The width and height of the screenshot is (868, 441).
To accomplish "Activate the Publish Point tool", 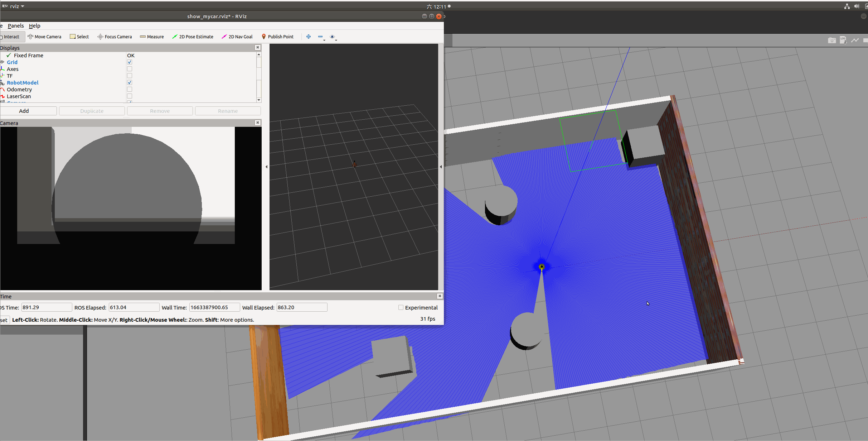I will point(277,37).
